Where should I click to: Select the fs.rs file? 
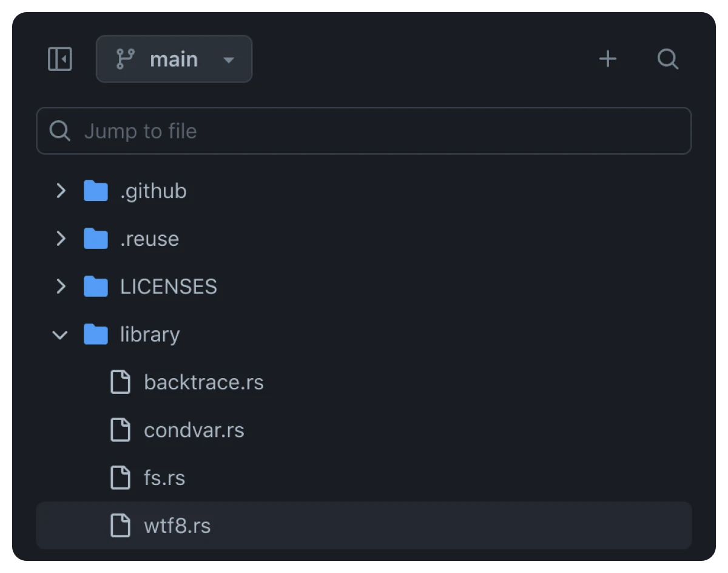coord(164,478)
